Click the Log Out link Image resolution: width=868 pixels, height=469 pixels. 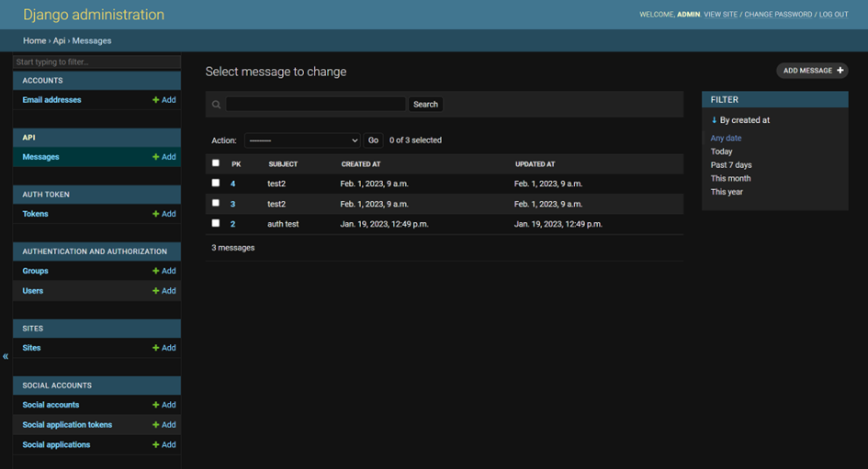(x=833, y=15)
